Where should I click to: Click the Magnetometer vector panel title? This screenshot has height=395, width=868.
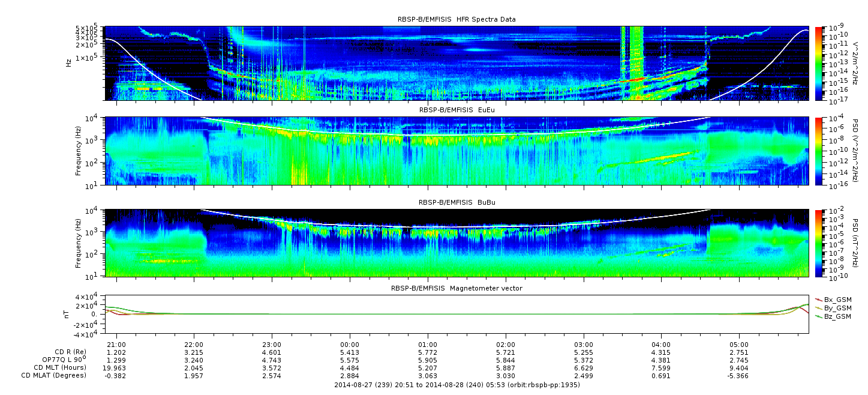click(456, 288)
